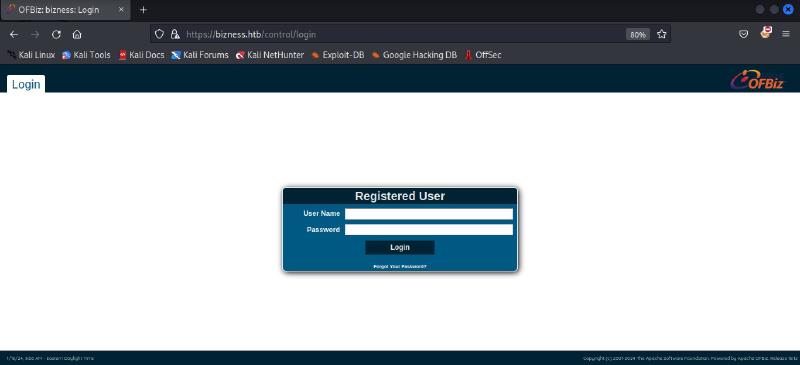Open the Google Hacking DB bookmark
Screen dimensions: 800x365
414,55
